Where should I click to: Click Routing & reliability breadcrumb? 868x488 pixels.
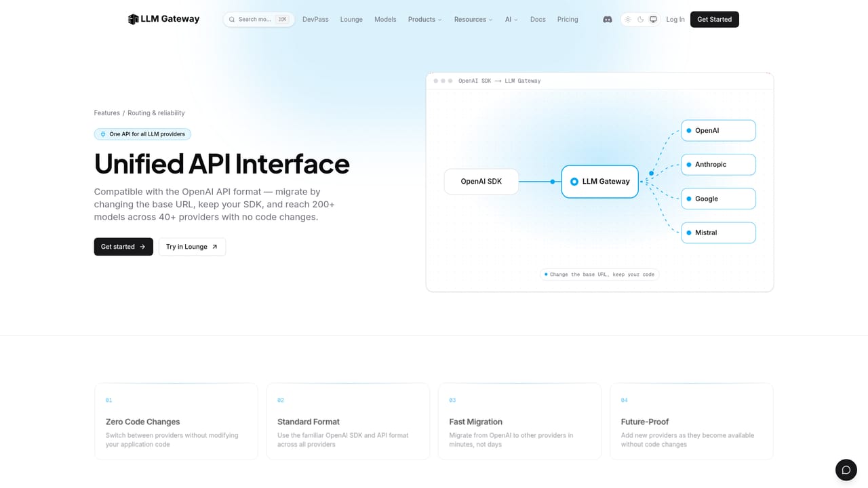[156, 113]
